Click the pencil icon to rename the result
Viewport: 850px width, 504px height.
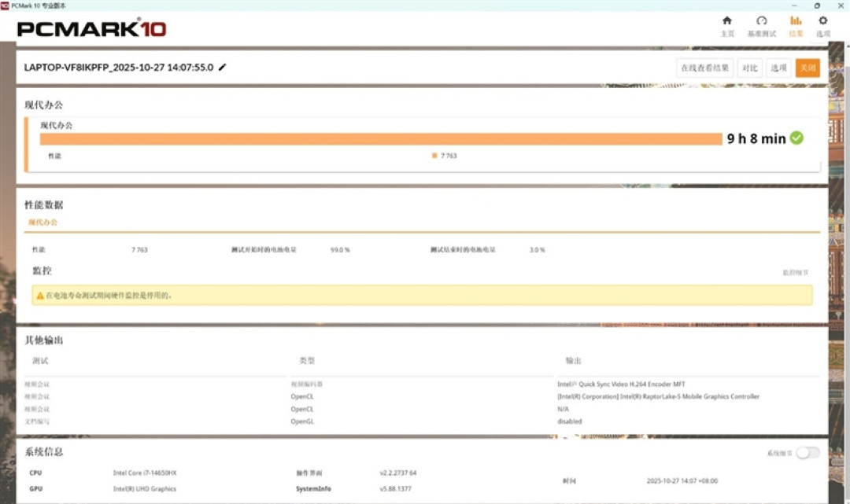point(222,67)
